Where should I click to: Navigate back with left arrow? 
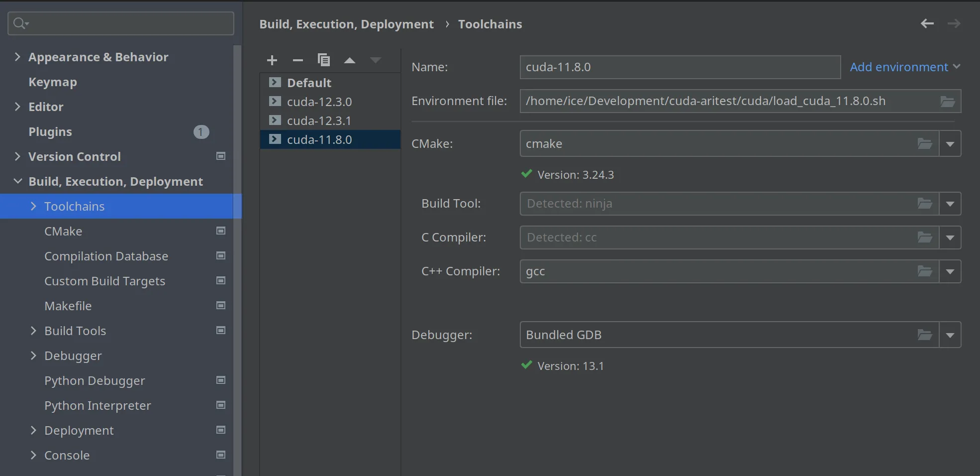coord(927,23)
